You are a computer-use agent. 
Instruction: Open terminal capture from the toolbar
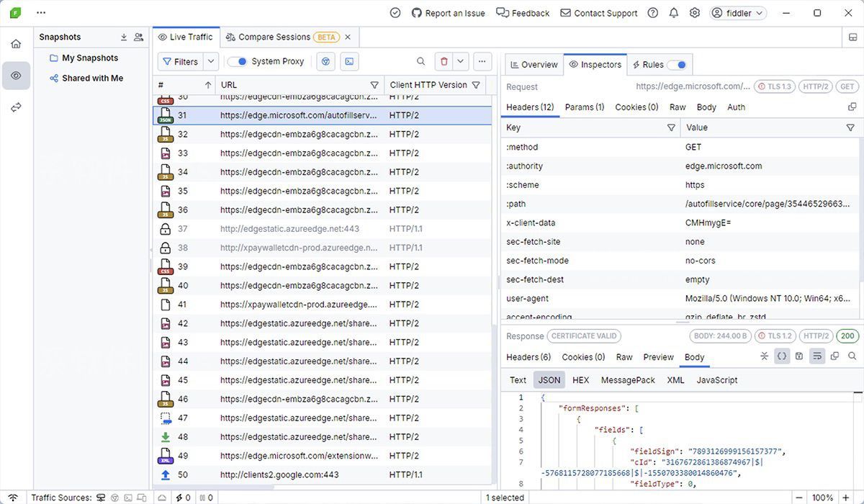click(x=349, y=61)
